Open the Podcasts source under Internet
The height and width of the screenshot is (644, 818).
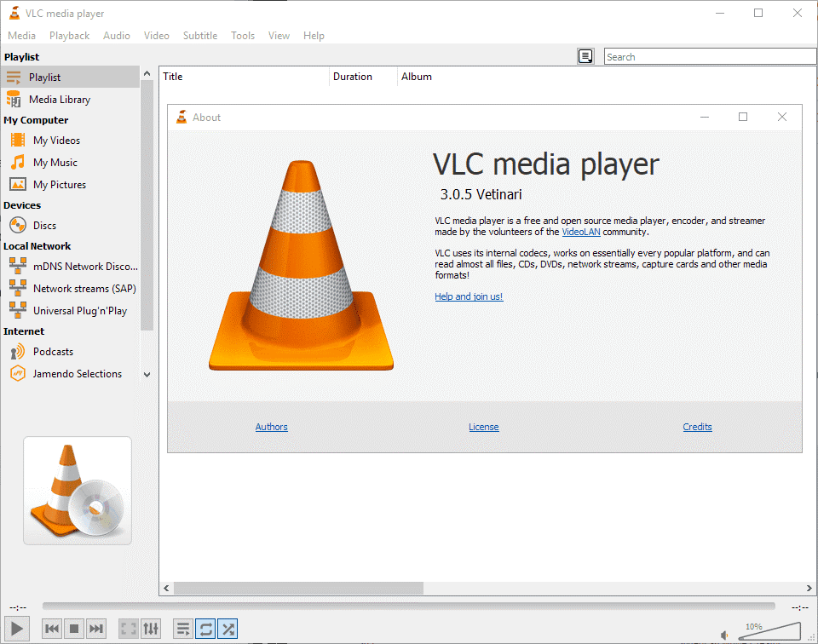tap(55, 351)
